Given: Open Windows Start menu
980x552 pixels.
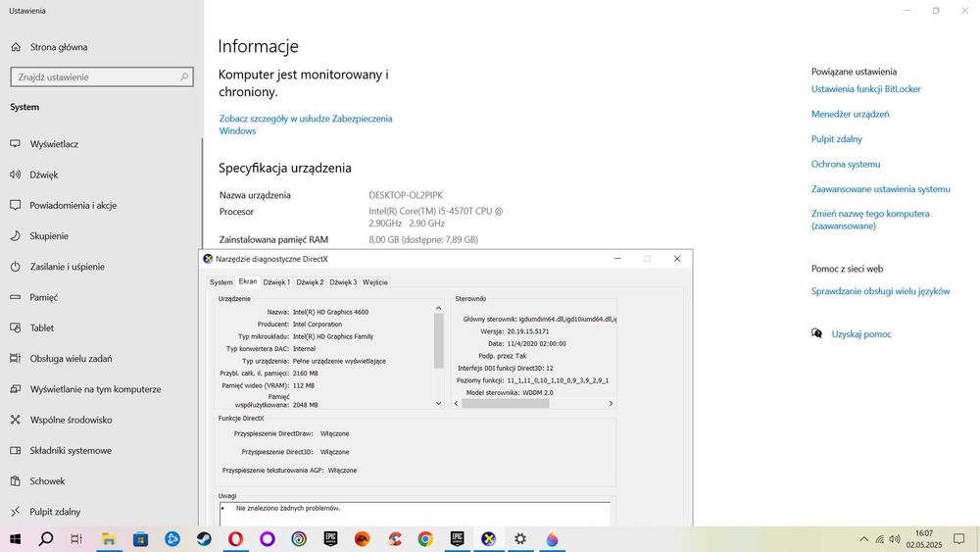Looking at the screenshot, I should (15, 539).
